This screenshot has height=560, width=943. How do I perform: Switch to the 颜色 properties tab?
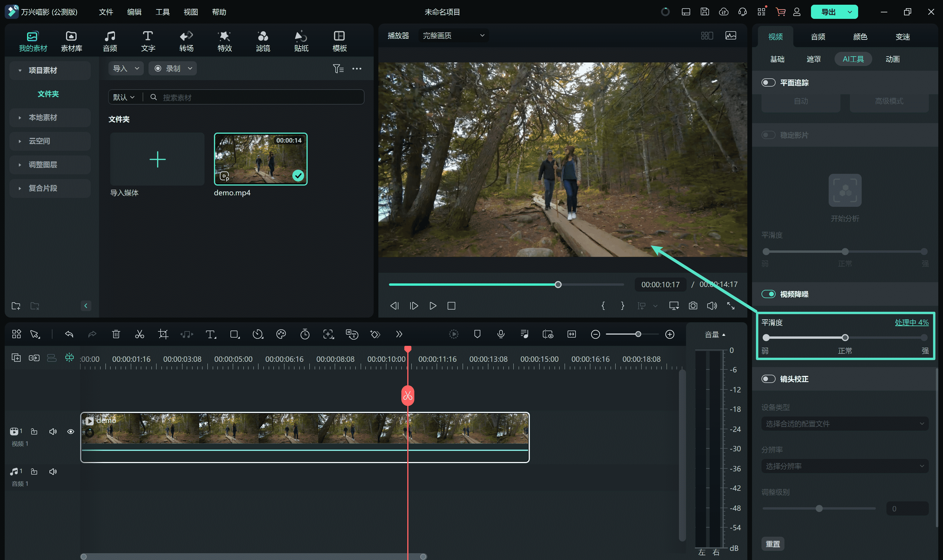pos(860,37)
